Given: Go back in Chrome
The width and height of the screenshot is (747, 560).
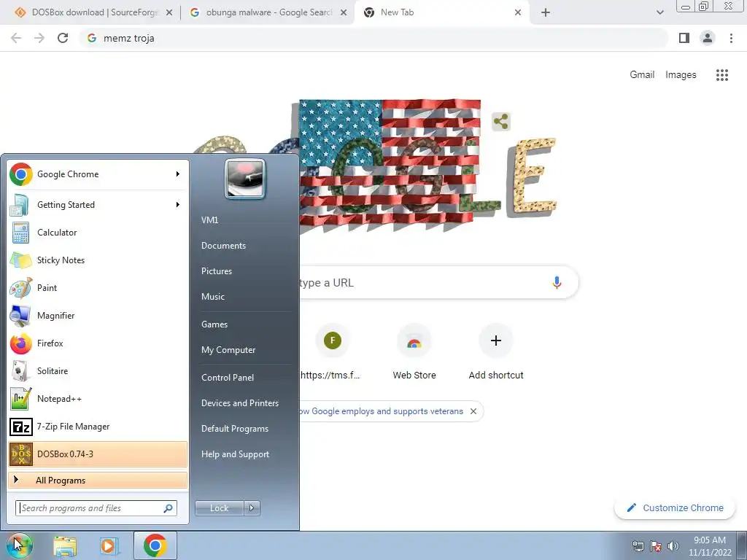Looking at the screenshot, I should pyautogui.click(x=16, y=38).
